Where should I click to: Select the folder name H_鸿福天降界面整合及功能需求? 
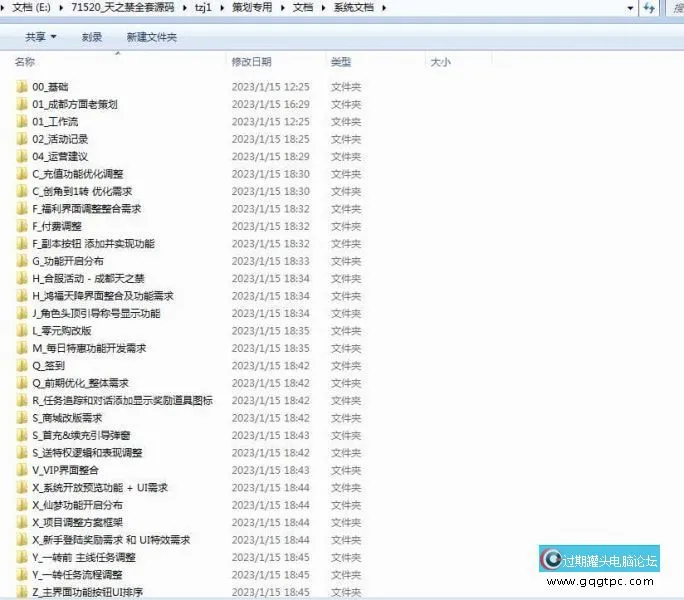click(x=103, y=296)
